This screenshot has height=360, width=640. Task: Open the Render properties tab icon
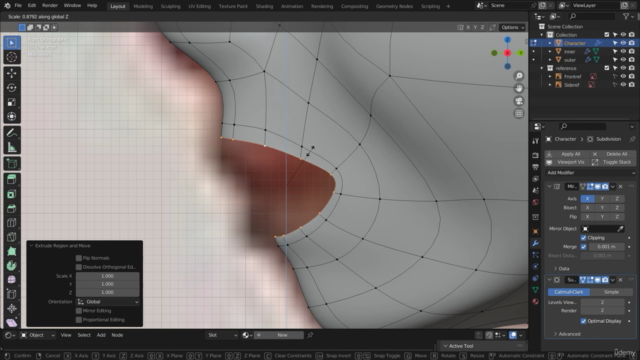pyautogui.click(x=535, y=155)
